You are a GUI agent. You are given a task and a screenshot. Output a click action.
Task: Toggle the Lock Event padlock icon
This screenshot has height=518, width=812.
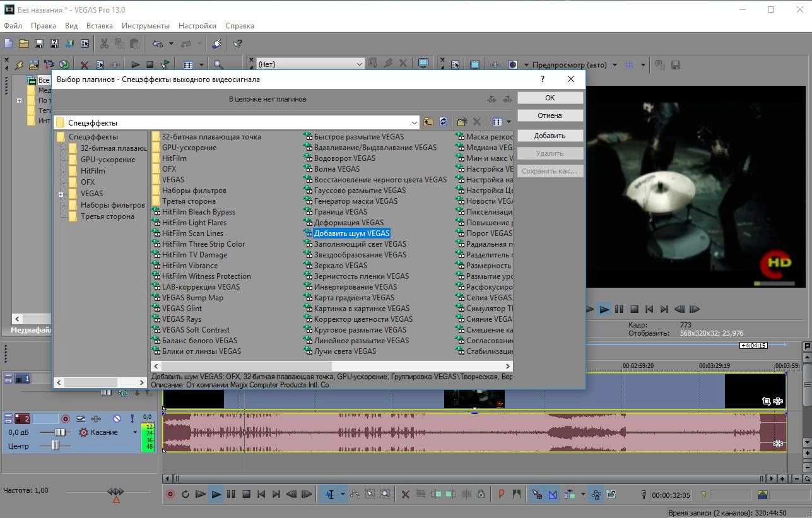(x=481, y=494)
